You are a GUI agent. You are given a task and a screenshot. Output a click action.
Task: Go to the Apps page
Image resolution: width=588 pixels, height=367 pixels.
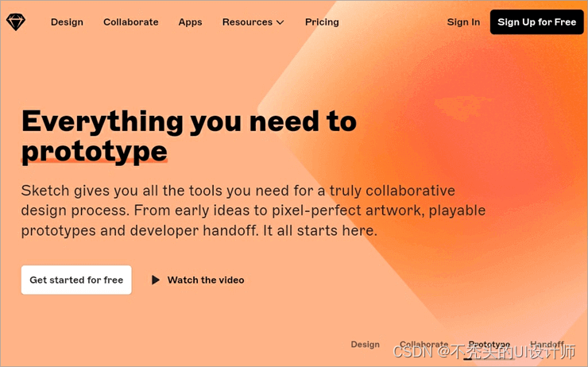(x=190, y=22)
